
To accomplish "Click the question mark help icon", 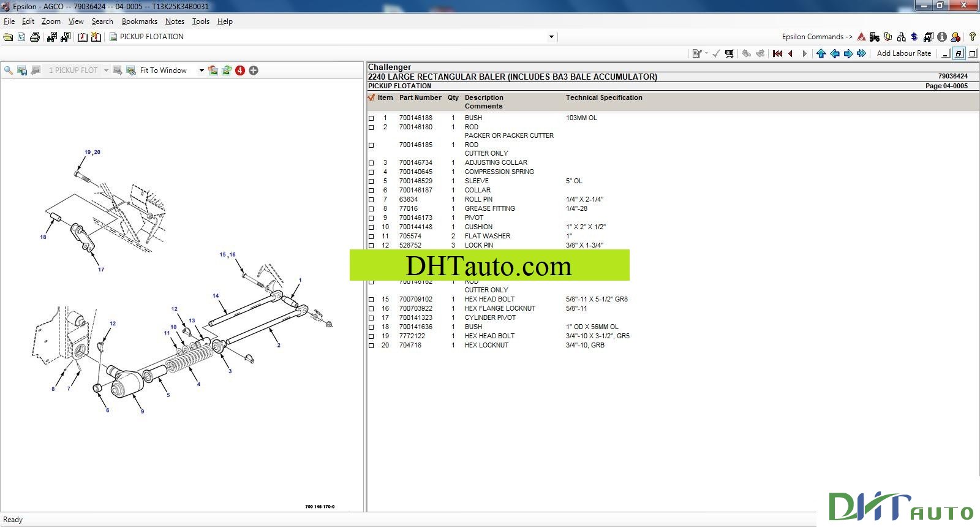I will coord(972,37).
